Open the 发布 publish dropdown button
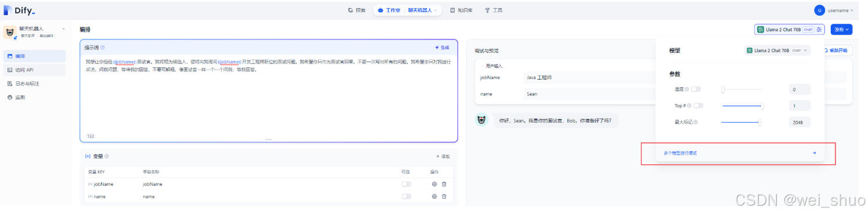The image size is (868, 215). point(842,29)
